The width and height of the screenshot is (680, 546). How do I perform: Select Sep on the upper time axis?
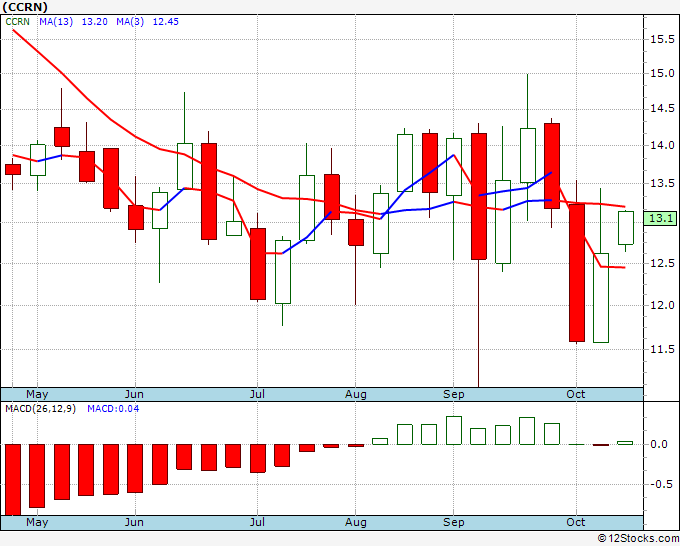click(x=454, y=394)
